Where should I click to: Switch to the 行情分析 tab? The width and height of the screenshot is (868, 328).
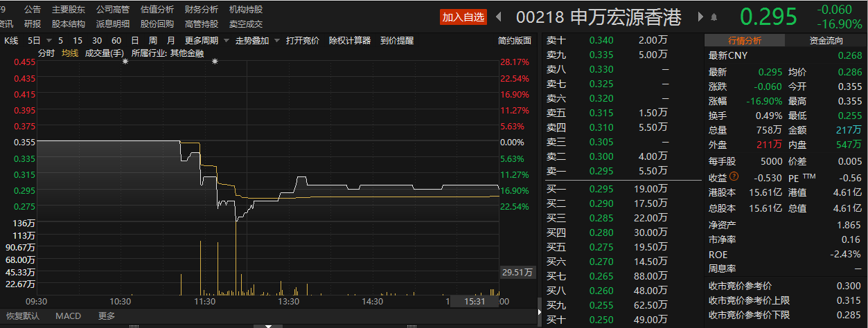point(745,41)
